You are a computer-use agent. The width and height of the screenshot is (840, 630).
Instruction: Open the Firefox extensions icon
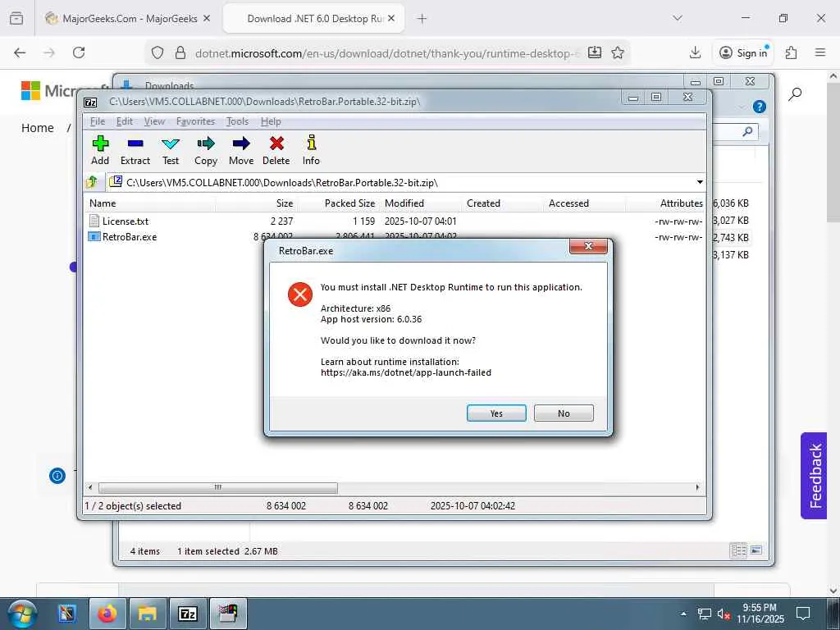(792, 52)
